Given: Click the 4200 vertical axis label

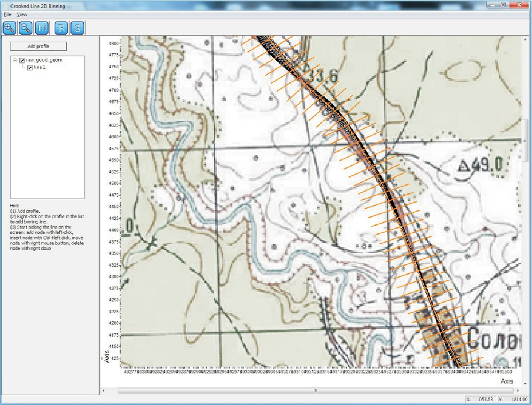Looking at the screenshot, I should click(x=114, y=323).
